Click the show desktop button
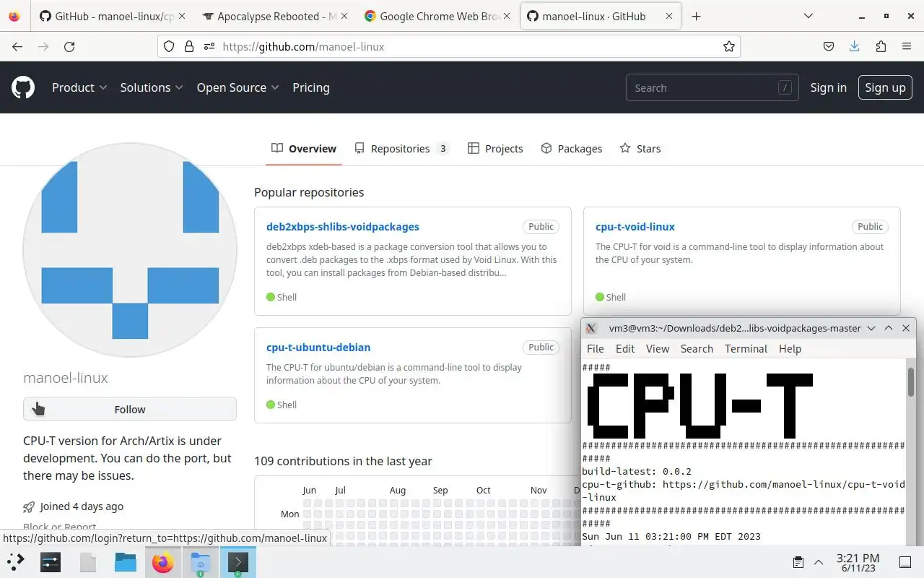Screen dimensions: 924x578 tap(905, 562)
